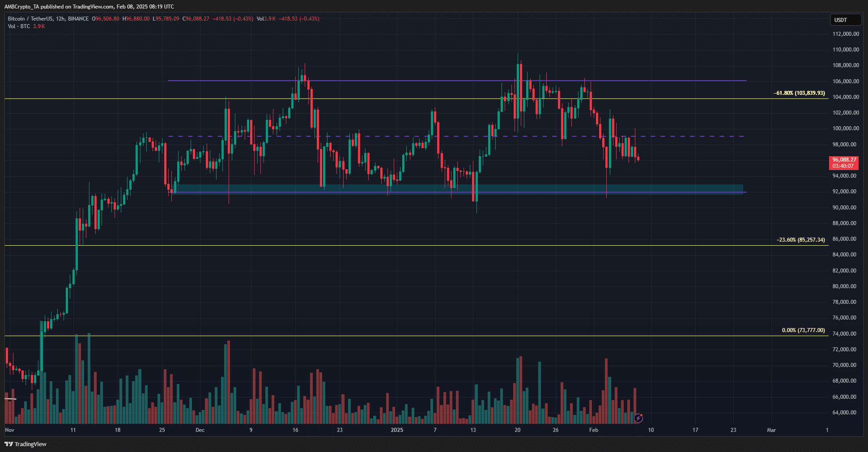The image size is (868, 452).
Task: Click the 100,000.00 price axis label
Action: click(845, 128)
